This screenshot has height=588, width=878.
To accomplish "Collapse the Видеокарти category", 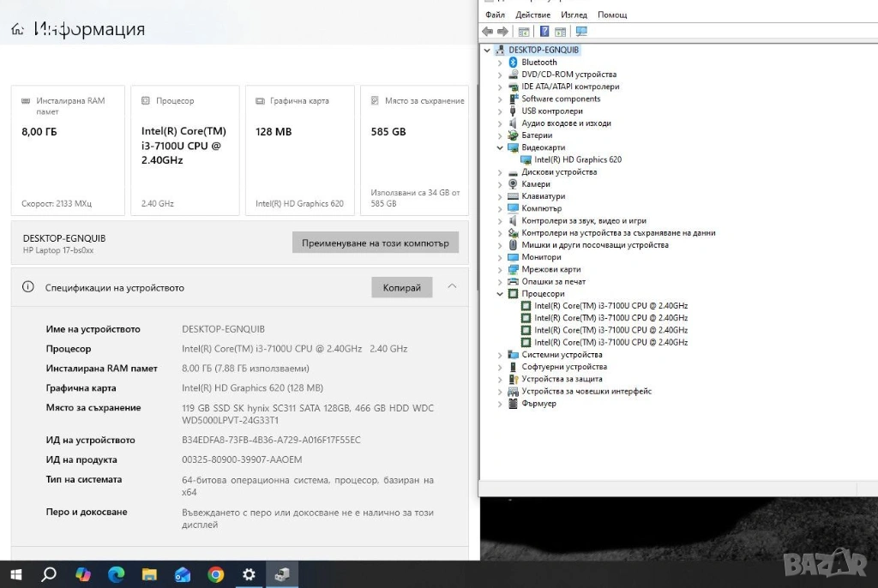I will tap(500, 147).
